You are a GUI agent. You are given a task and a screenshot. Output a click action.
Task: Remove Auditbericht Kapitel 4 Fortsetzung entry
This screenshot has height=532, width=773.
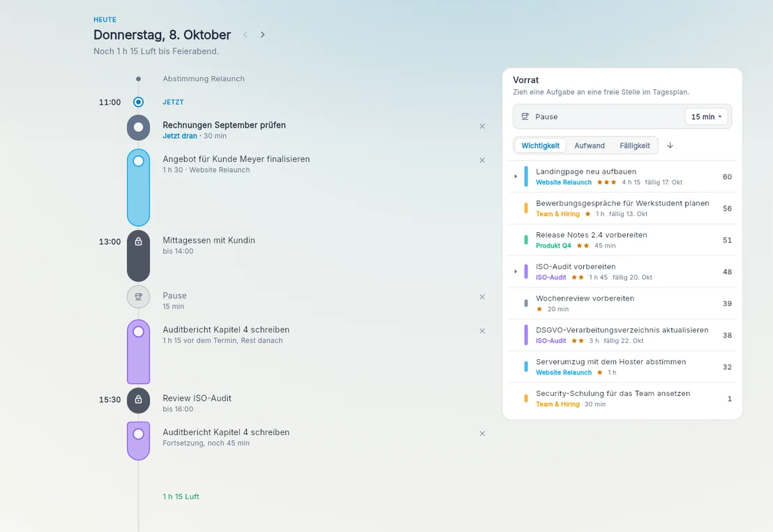tap(482, 433)
